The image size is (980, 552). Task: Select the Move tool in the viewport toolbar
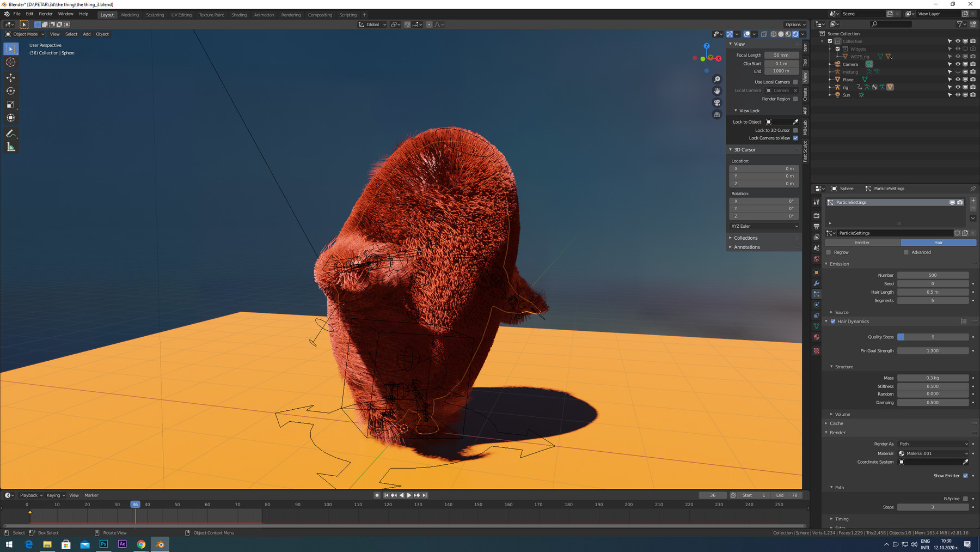click(x=10, y=78)
